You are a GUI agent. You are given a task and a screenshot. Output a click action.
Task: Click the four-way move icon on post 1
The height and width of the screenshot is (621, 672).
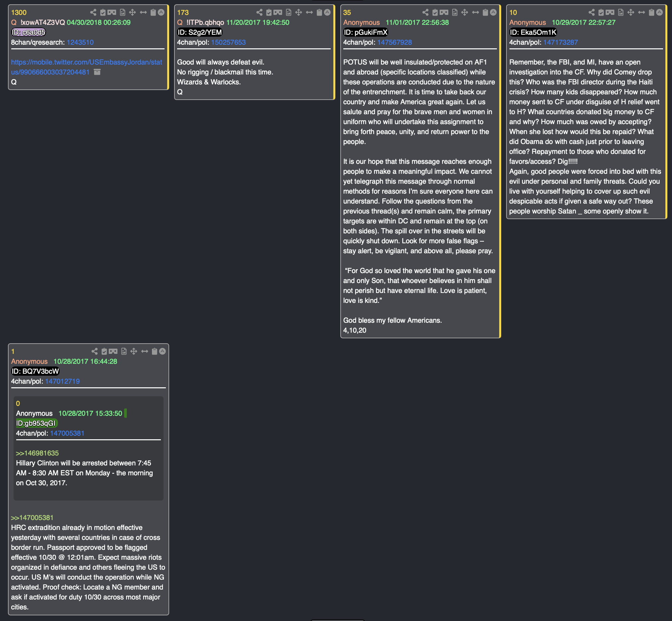tap(134, 351)
